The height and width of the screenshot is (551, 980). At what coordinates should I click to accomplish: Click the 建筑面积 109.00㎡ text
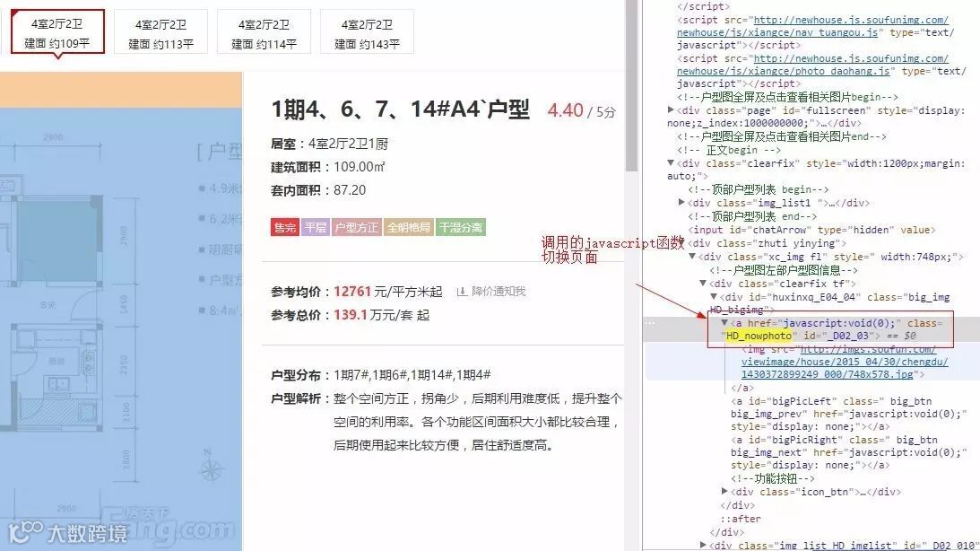point(327,167)
